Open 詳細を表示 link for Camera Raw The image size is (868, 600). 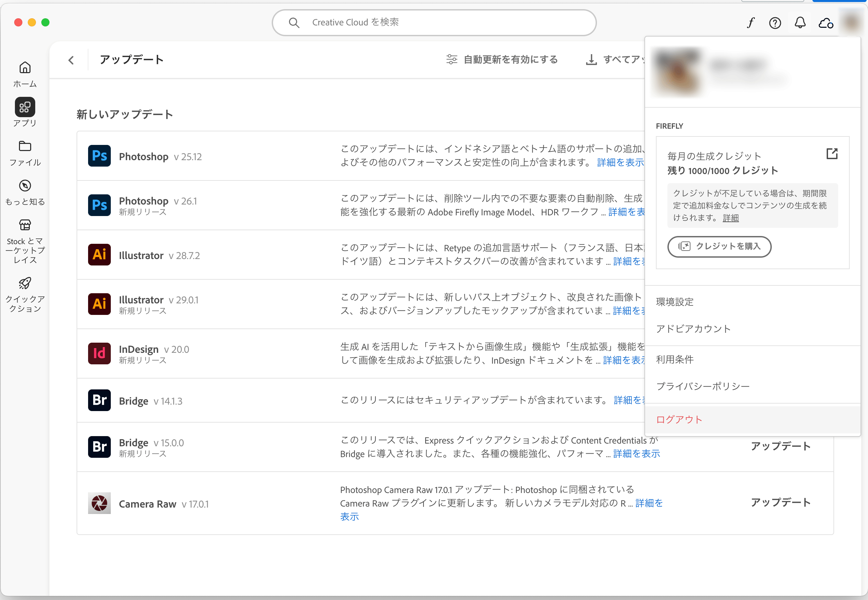[649, 503]
